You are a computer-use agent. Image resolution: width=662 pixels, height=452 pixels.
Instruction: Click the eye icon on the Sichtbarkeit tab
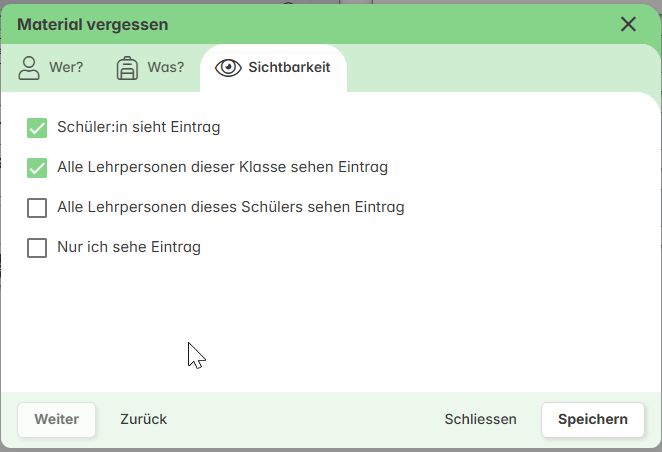coord(229,68)
